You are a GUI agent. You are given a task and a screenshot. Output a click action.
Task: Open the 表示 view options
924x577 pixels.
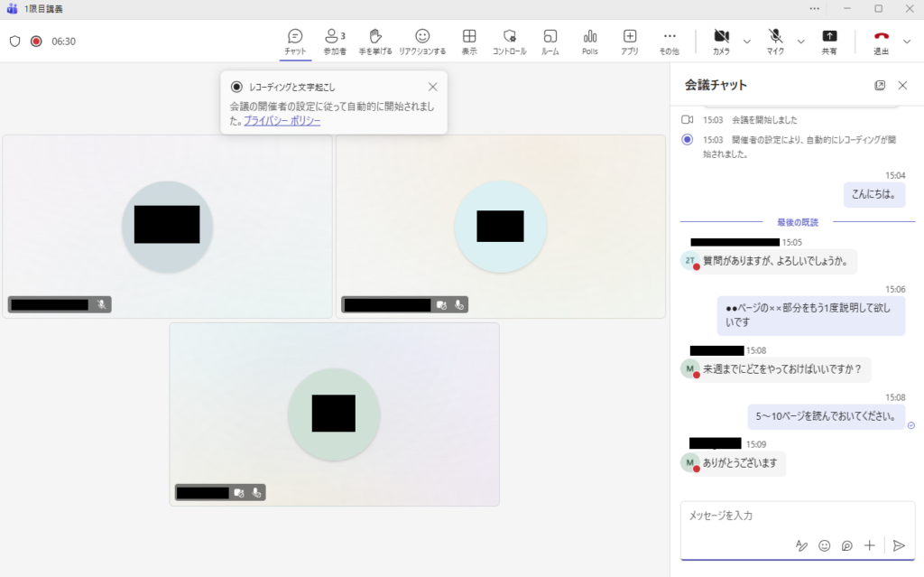coord(469,41)
